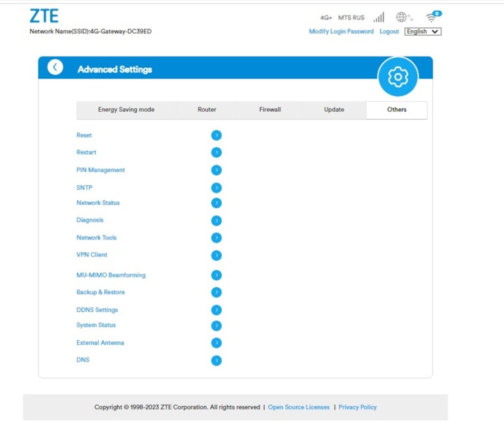Open the Open Source Licenses link
Screen dimensions: 504x427
coord(298,407)
